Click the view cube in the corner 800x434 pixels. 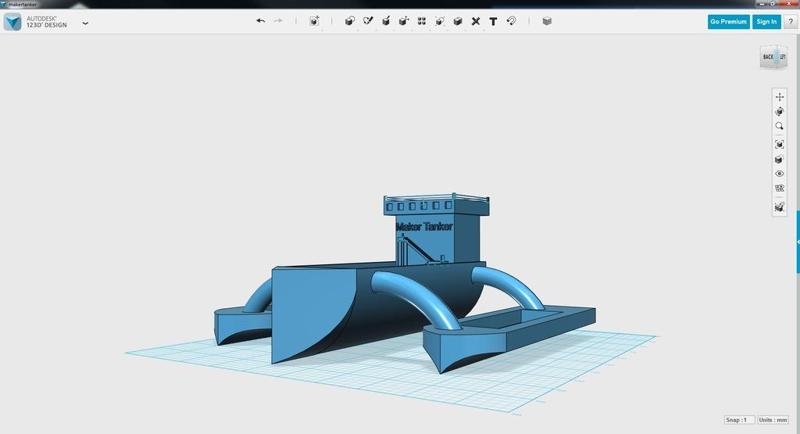tap(773, 57)
